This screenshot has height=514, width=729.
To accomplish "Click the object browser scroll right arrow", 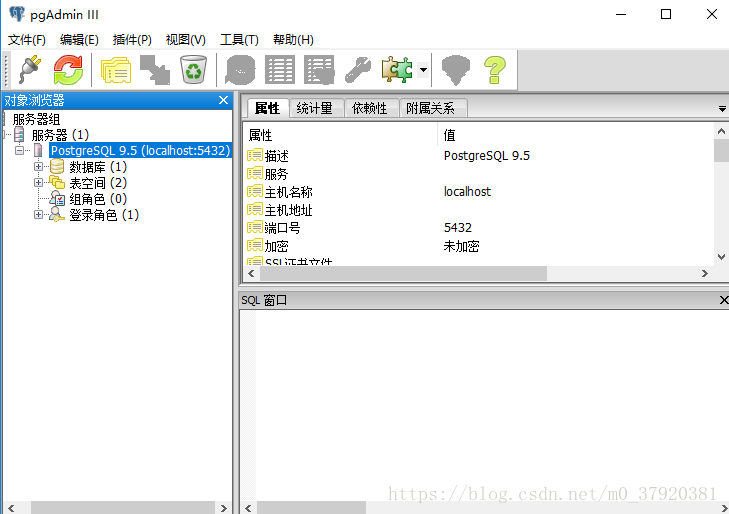I will [x=224, y=508].
